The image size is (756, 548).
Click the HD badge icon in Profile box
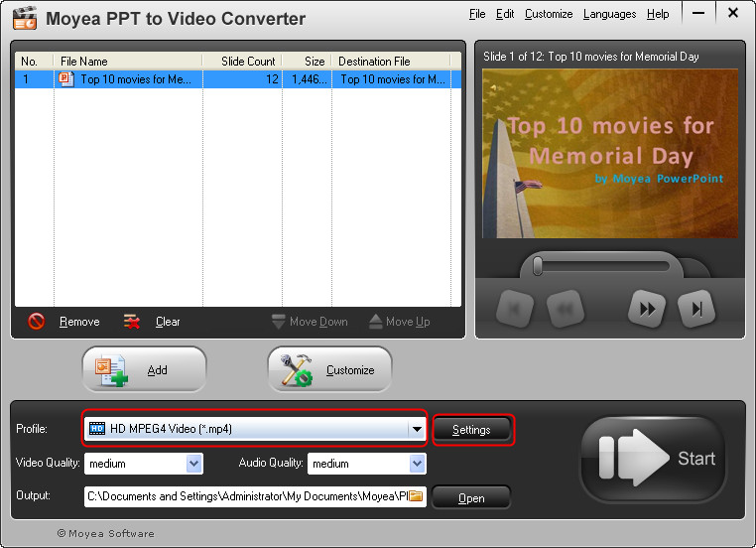(97, 428)
